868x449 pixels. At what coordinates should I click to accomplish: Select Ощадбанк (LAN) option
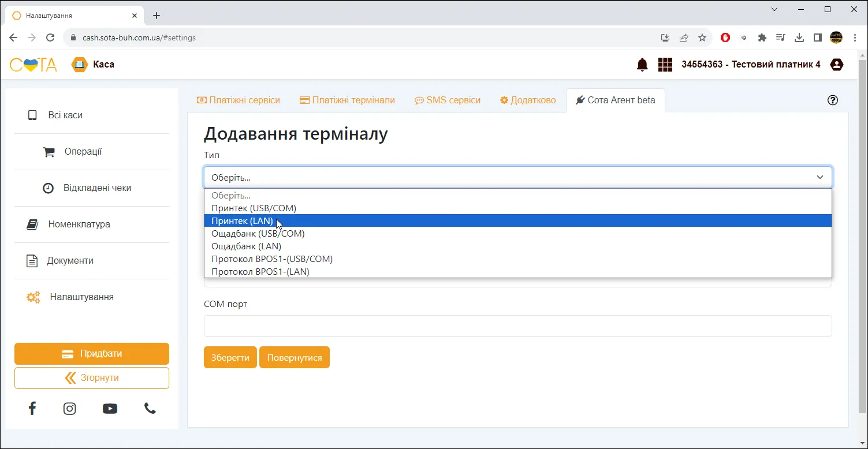pos(518,246)
